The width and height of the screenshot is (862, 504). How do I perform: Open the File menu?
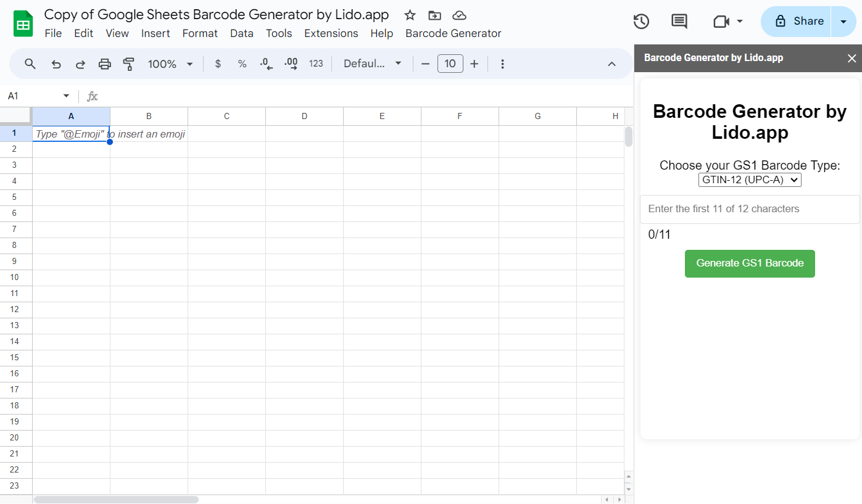coord(54,33)
